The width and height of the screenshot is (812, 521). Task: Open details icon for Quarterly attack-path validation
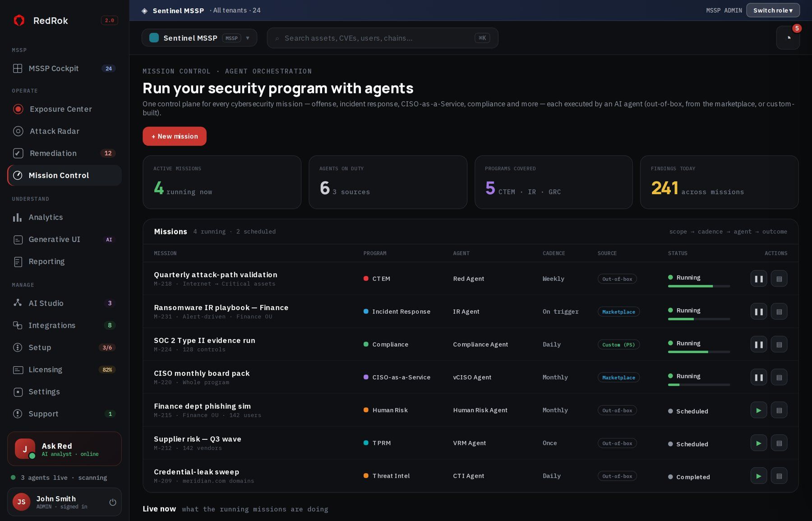pos(779,279)
